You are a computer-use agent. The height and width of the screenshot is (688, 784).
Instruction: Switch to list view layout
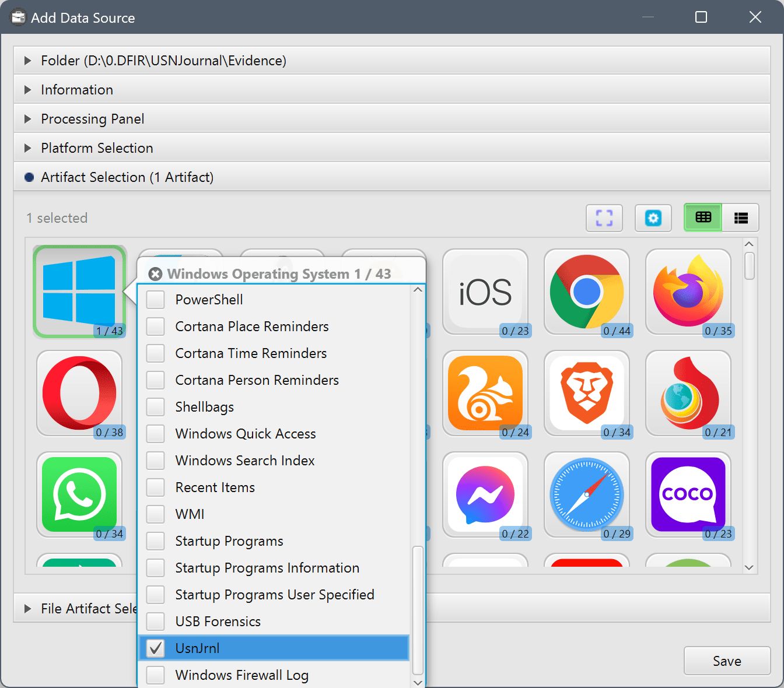741,217
